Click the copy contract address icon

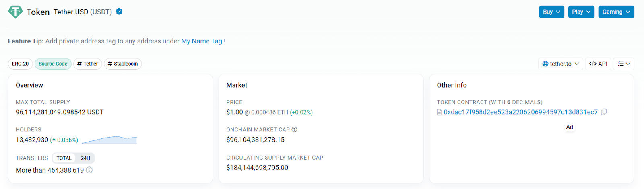pos(604,112)
